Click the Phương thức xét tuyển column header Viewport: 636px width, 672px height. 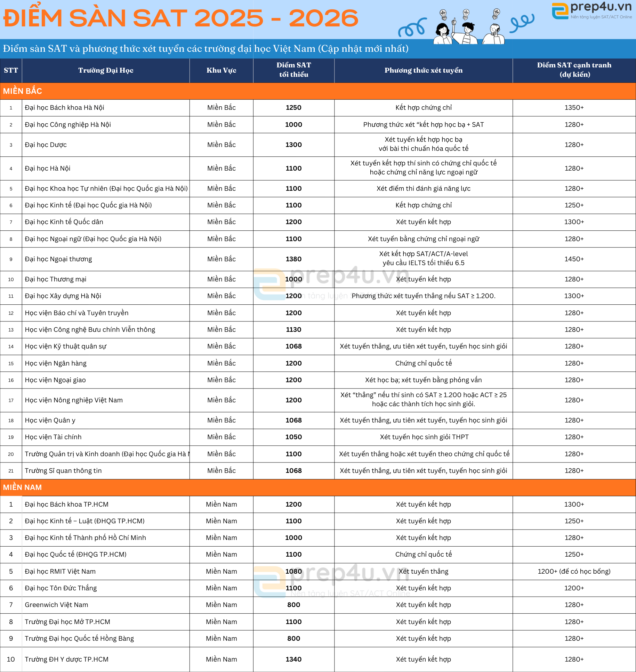(423, 70)
